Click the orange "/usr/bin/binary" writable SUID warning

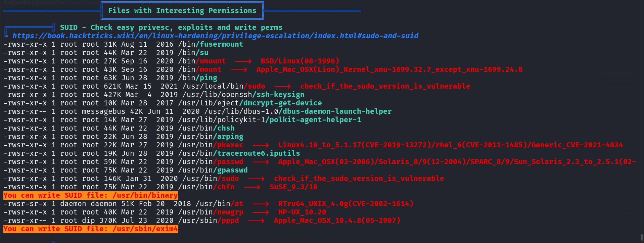pos(90,195)
